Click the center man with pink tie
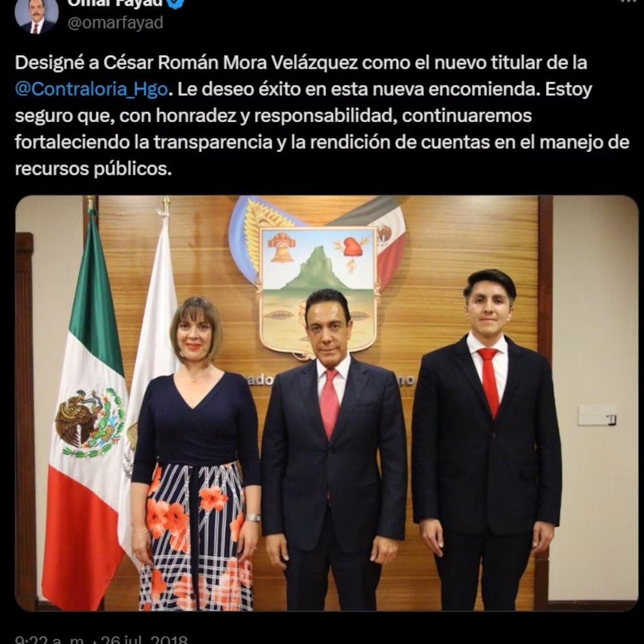Image resolution: width=644 pixels, height=644 pixels. coord(334,450)
